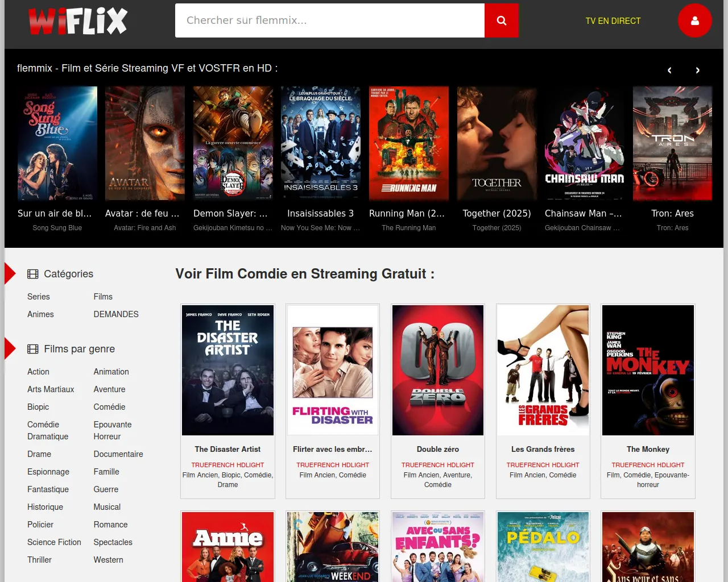Browse Espionnage genre
Screen dimensions: 728x582
pyautogui.click(x=48, y=472)
